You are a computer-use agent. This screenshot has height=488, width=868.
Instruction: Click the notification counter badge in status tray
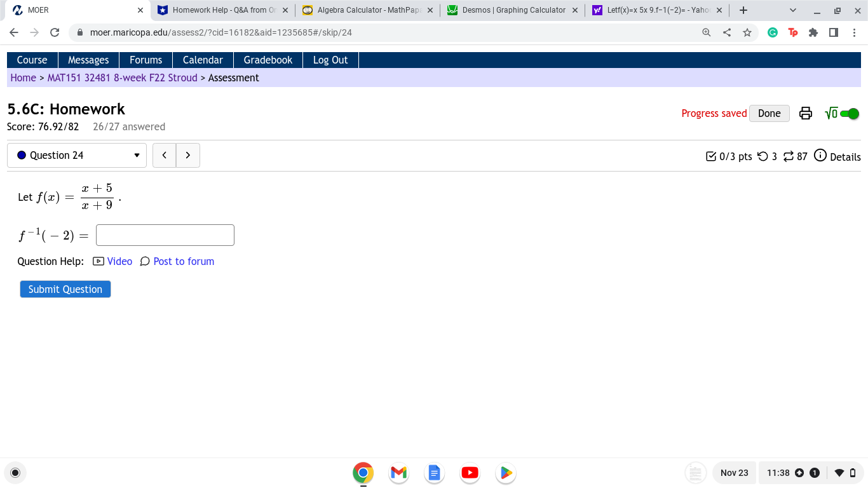coord(814,473)
